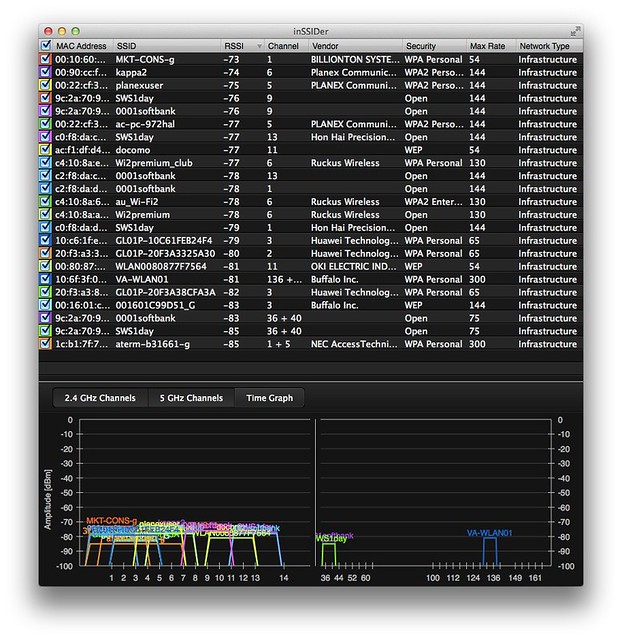
Task: Uncheck the planexuser row checkbox
Action: 45,85
